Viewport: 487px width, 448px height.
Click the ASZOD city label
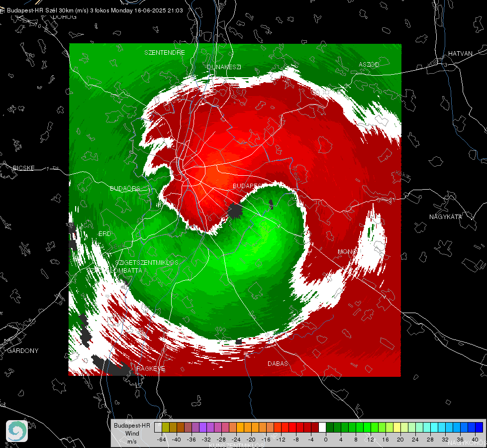369,64
